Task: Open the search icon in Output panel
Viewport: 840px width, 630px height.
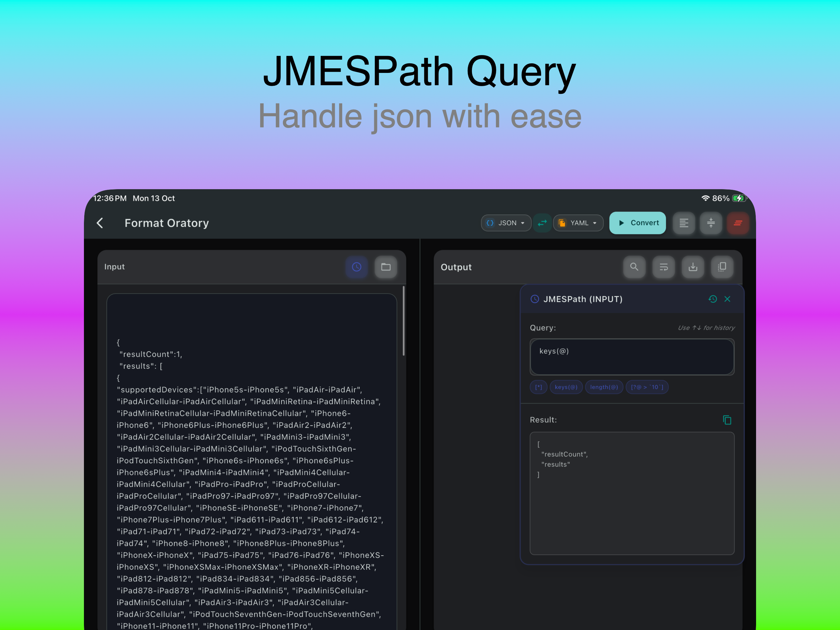Action: (634, 267)
